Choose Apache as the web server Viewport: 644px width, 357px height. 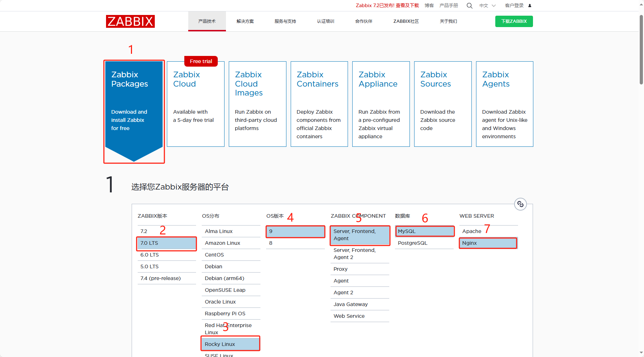489,231
